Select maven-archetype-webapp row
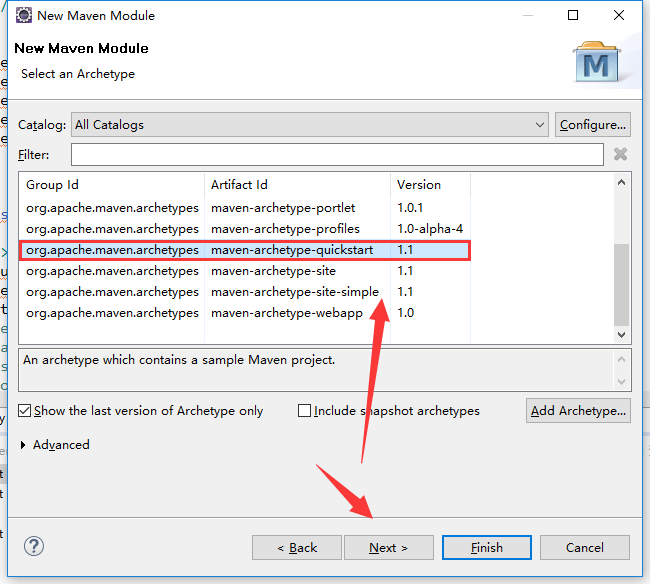 (x=245, y=313)
